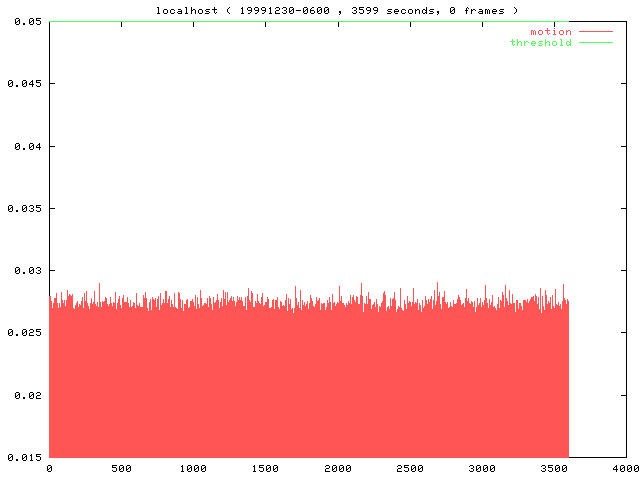Click the chart title starting with "localhost"
640x480 pixels.
pyautogui.click(x=337, y=10)
